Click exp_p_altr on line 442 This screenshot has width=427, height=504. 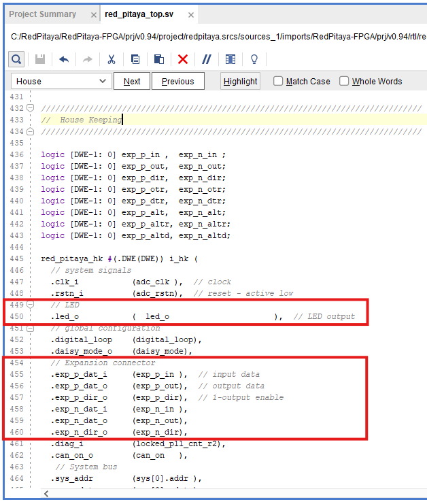(x=146, y=224)
